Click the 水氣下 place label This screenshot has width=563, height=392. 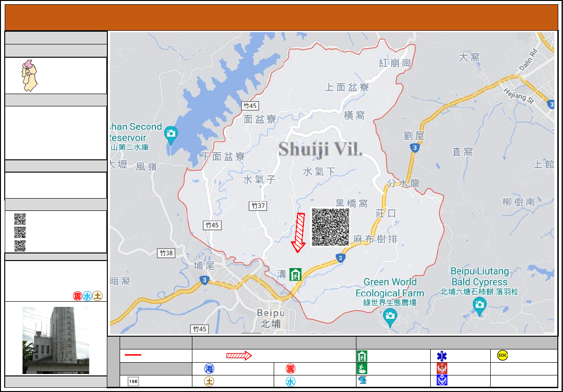click(319, 172)
